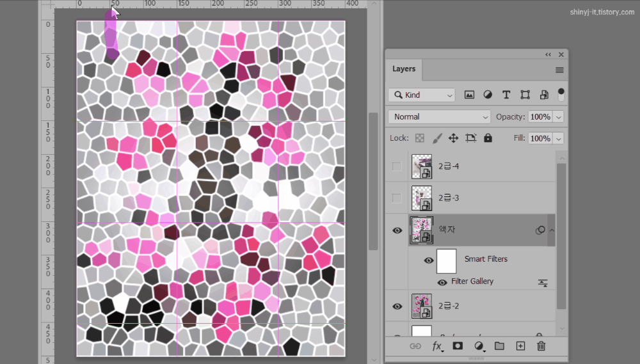
Task: Select the 2글-3 layer name
Action: (x=449, y=198)
